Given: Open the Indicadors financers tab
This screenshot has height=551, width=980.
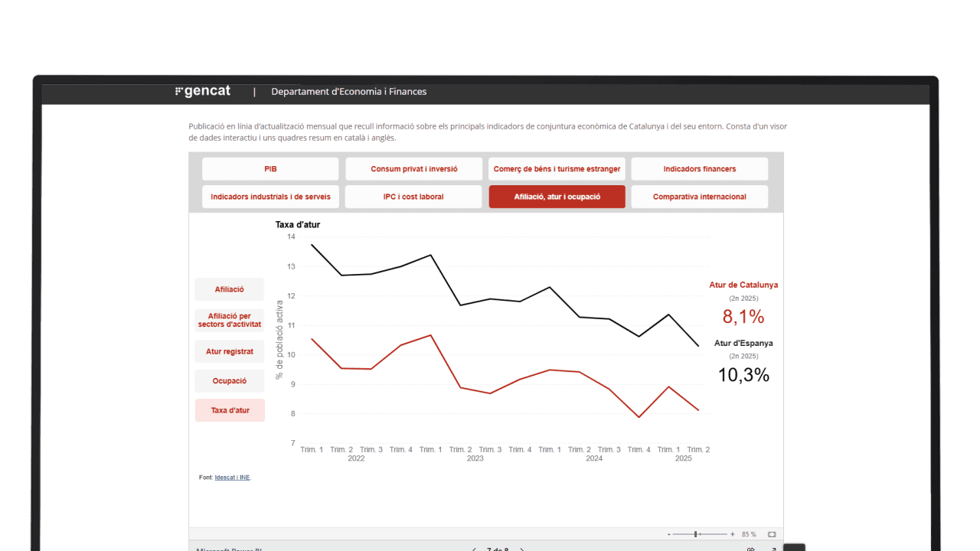Looking at the screenshot, I should point(699,169).
